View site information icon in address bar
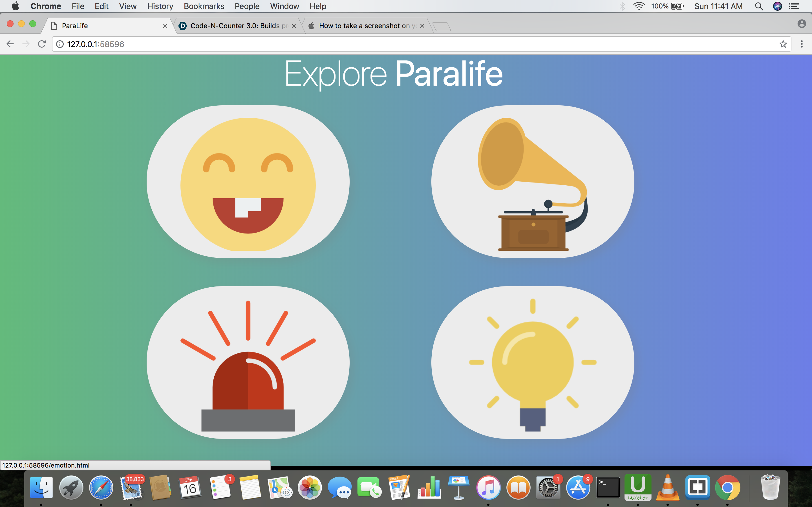This screenshot has width=812, height=507. tap(60, 44)
